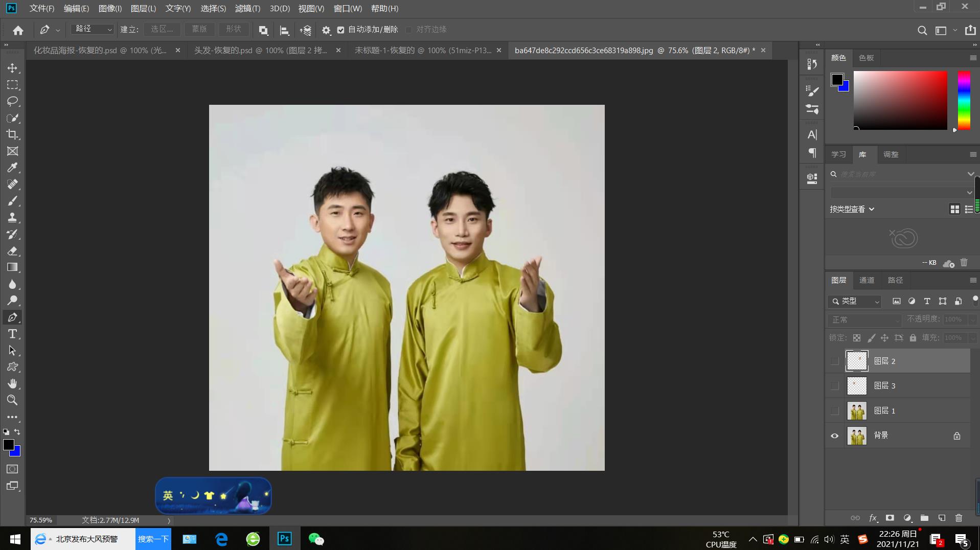Open the 滤镜(T) menu

pyautogui.click(x=247, y=9)
